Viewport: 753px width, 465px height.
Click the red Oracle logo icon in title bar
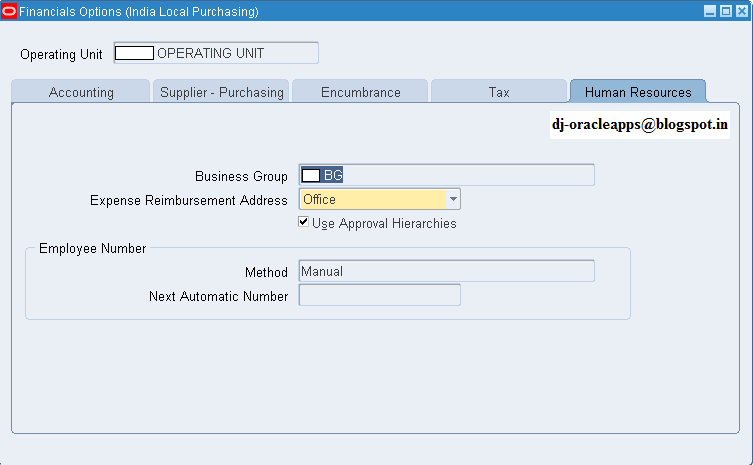coord(9,11)
